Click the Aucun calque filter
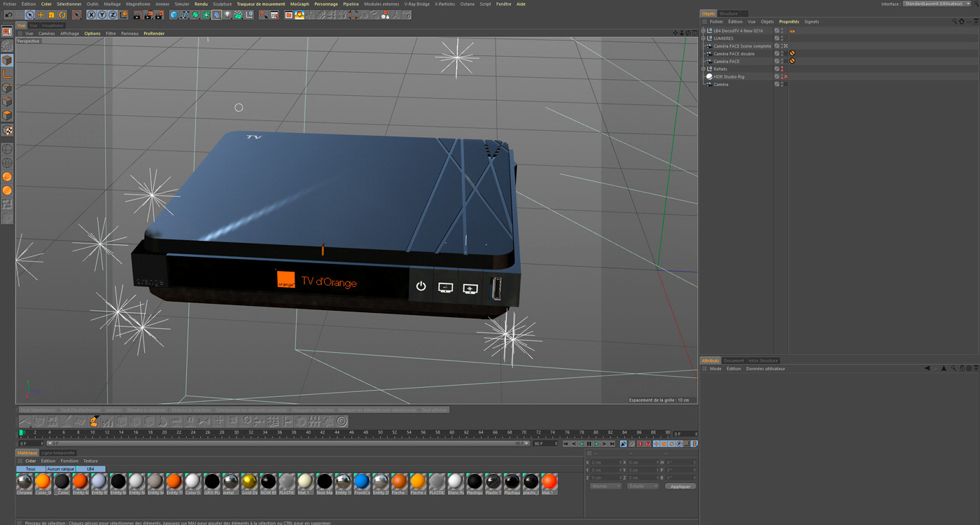This screenshot has height=525, width=980. (x=60, y=469)
